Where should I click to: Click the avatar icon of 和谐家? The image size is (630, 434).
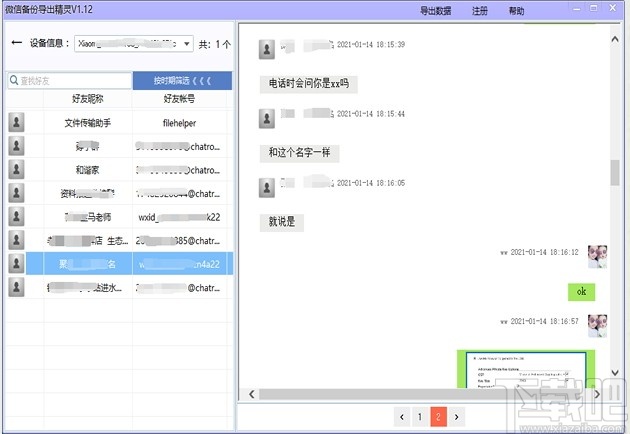click(16, 170)
